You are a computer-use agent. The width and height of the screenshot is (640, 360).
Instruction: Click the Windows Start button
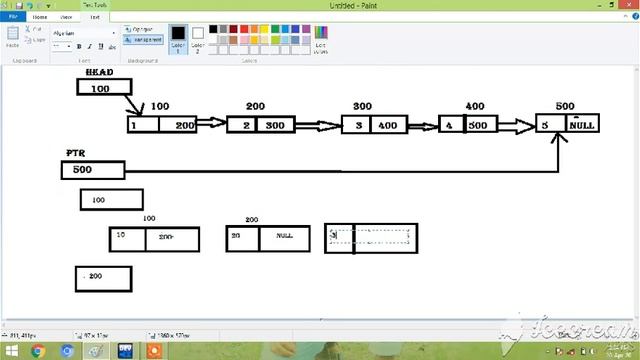tap(11, 351)
